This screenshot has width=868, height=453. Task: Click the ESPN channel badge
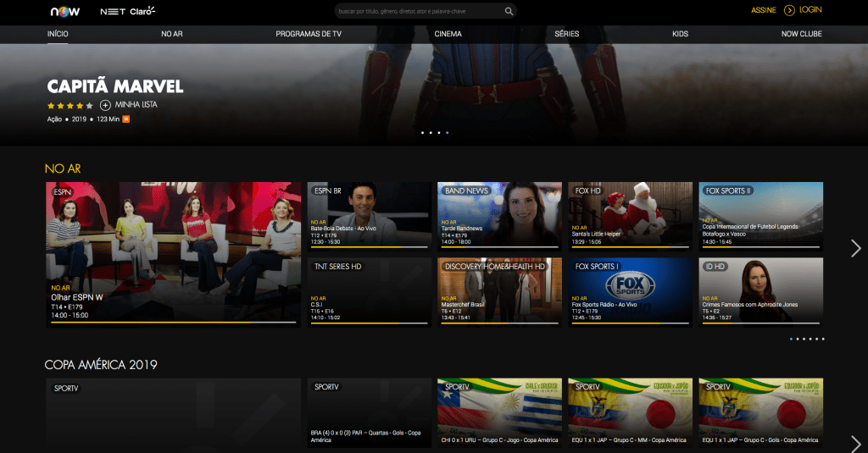[x=63, y=192]
